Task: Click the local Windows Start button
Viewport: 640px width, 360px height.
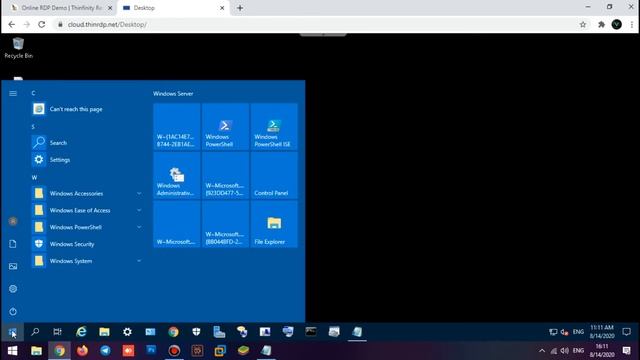Action: point(12,351)
